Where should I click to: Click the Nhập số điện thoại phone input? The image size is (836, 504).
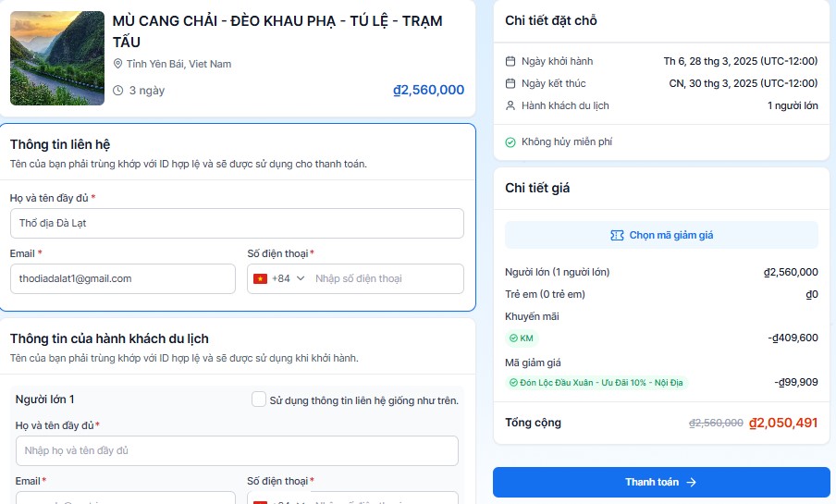point(387,278)
